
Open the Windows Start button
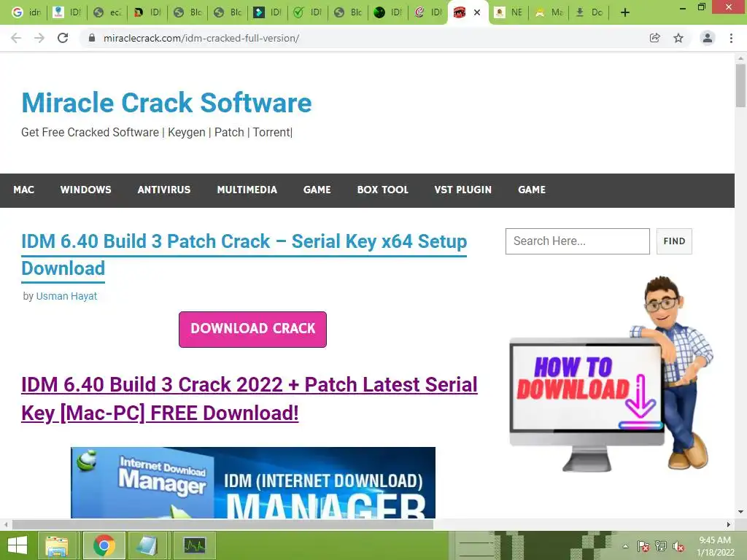[18, 545]
